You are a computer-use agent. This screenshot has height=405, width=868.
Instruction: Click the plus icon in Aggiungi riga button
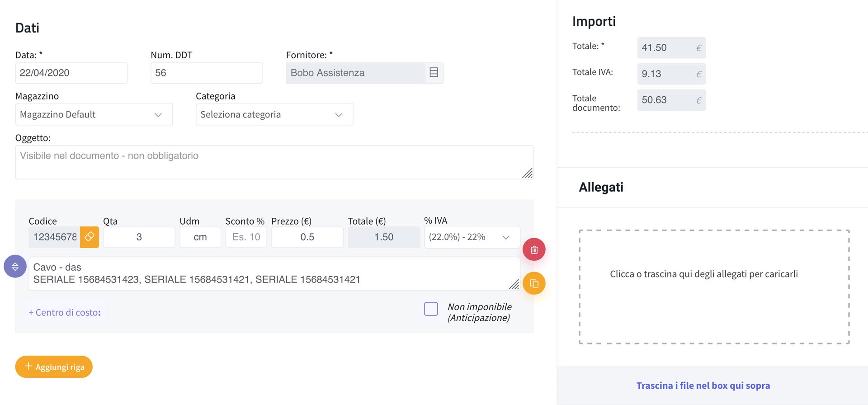(28, 366)
